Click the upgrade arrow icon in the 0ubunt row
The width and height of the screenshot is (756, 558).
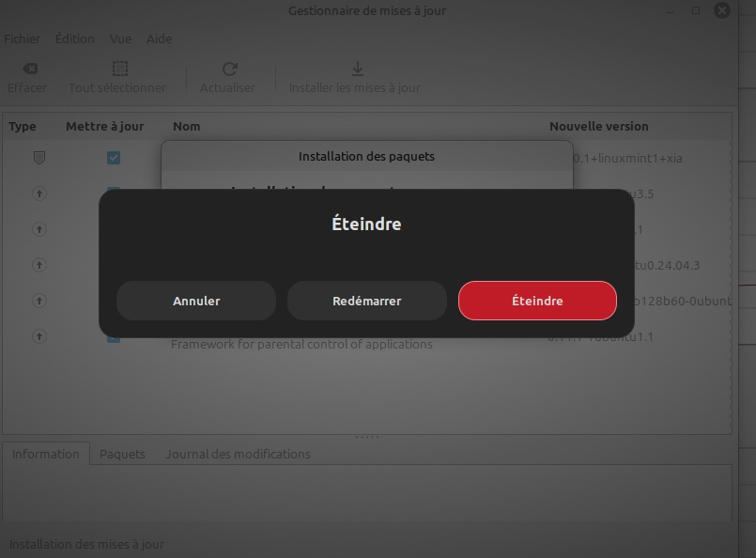[x=39, y=301]
